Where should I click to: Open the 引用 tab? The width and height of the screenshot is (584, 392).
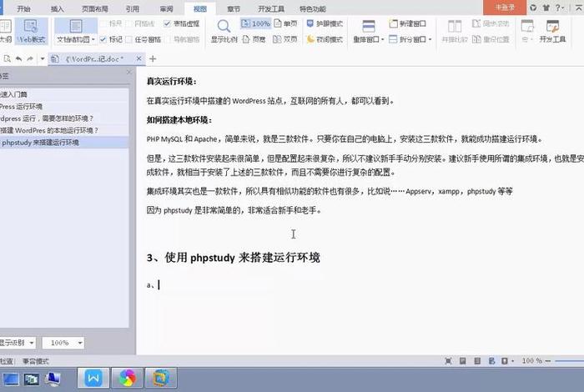[132, 8]
